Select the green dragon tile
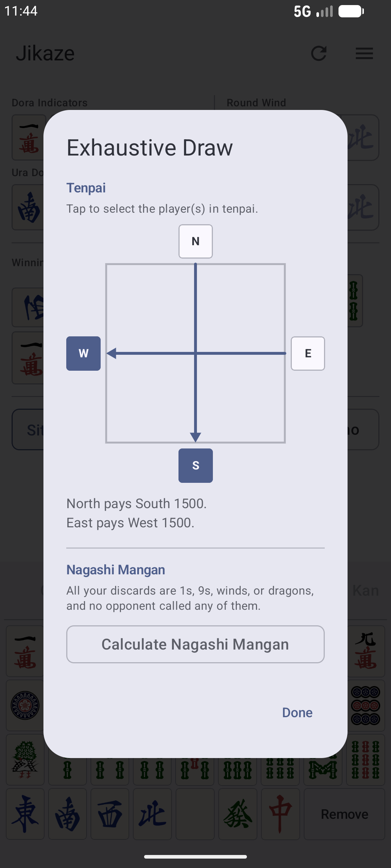The width and height of the screenshot is (391, 868). 237,814
